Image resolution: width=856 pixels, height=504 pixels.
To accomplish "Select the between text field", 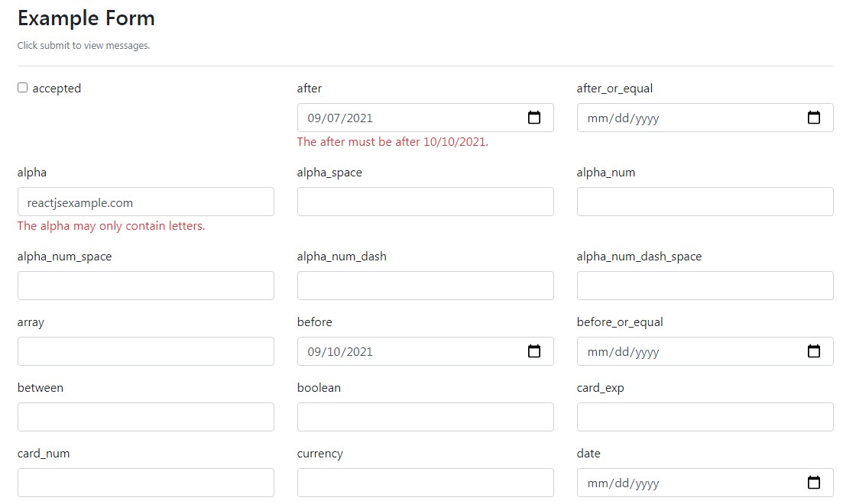I will [145, 417].
